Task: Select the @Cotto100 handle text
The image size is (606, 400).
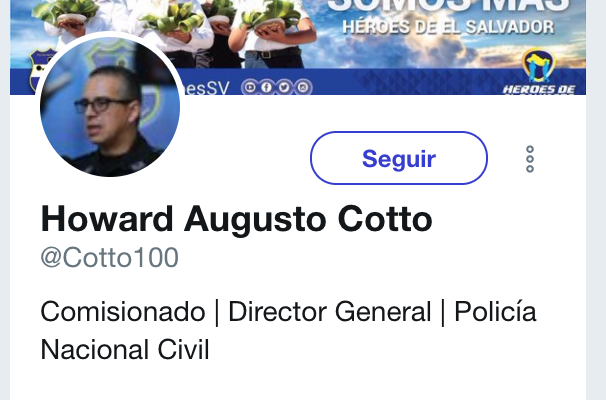Action: [x=109, y=257]
